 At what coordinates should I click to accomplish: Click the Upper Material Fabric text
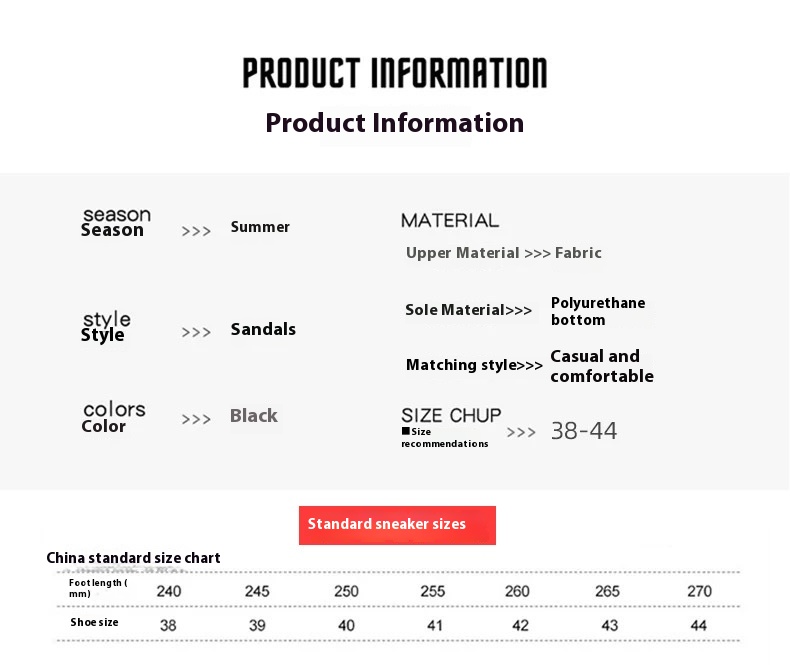click(504, 253)
